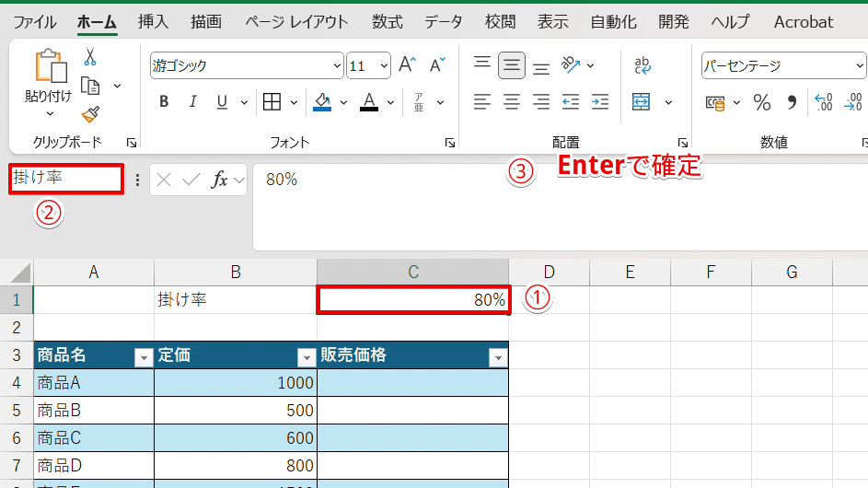
Task: Toggle wrap text icon
Action: tap(642, 65)
